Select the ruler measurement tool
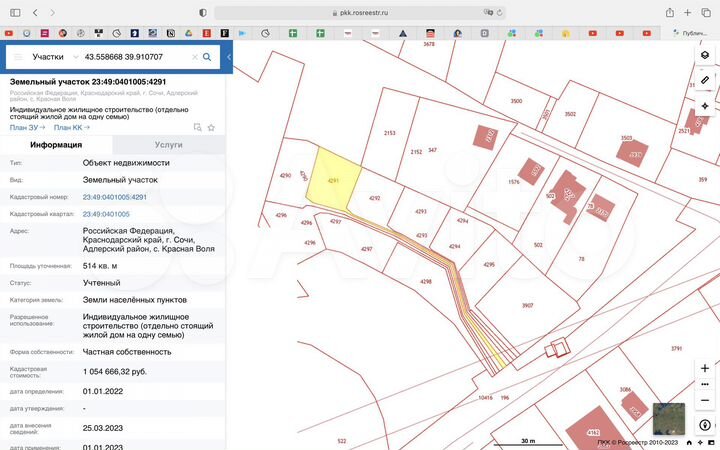Image resolution: width=720 pixels, height=450 pixels. 705,80
